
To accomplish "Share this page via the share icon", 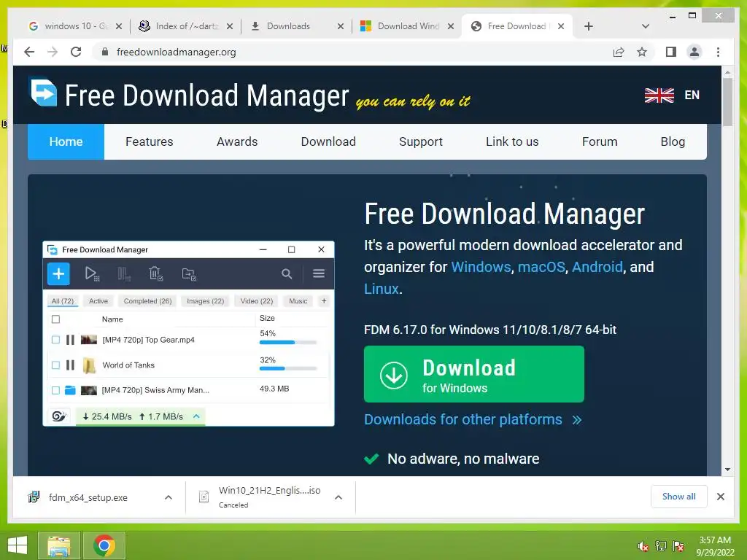I will point(619,52).
